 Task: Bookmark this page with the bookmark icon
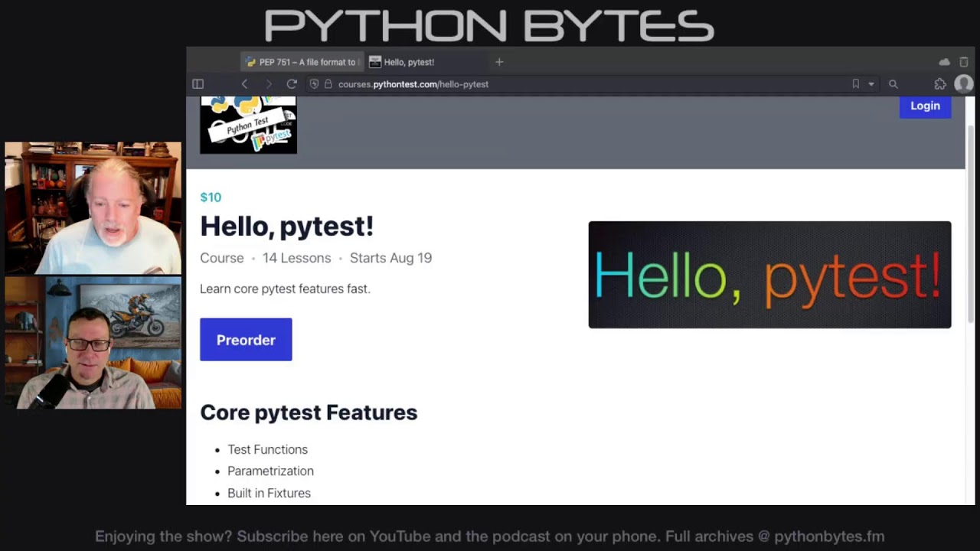pyautogui.click(x=856, y=84)
